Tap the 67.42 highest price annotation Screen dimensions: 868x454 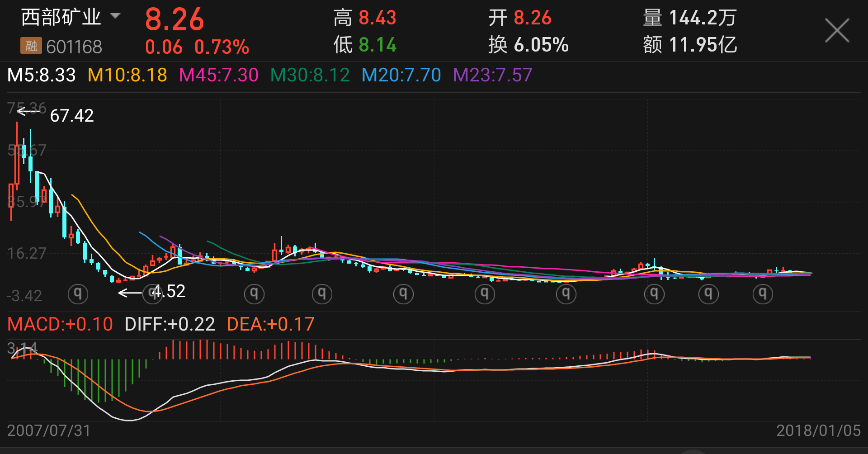click(72, 116)
